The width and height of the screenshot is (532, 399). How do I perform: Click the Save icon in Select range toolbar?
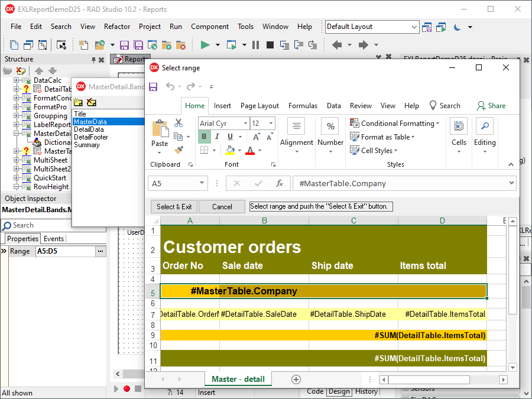(x=153, y=87)
